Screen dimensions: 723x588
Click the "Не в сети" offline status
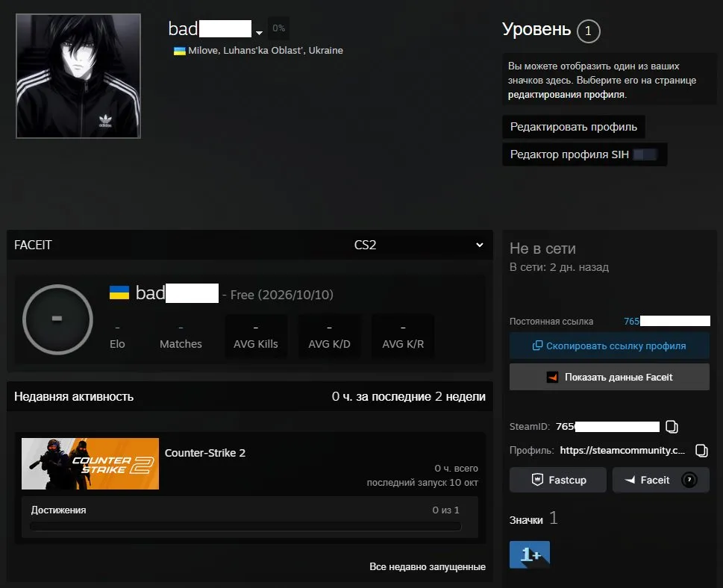pos(542,248)
